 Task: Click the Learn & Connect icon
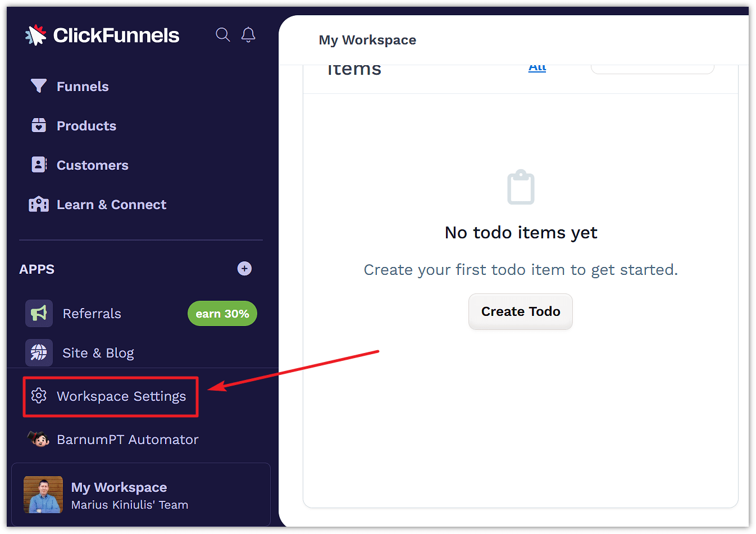pos(38,204)
